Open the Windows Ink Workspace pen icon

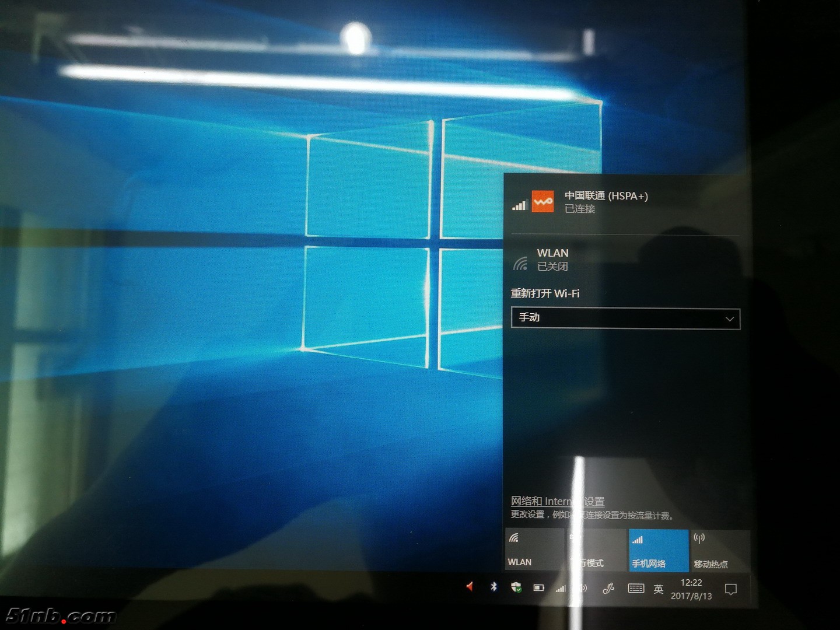[608, 589]
